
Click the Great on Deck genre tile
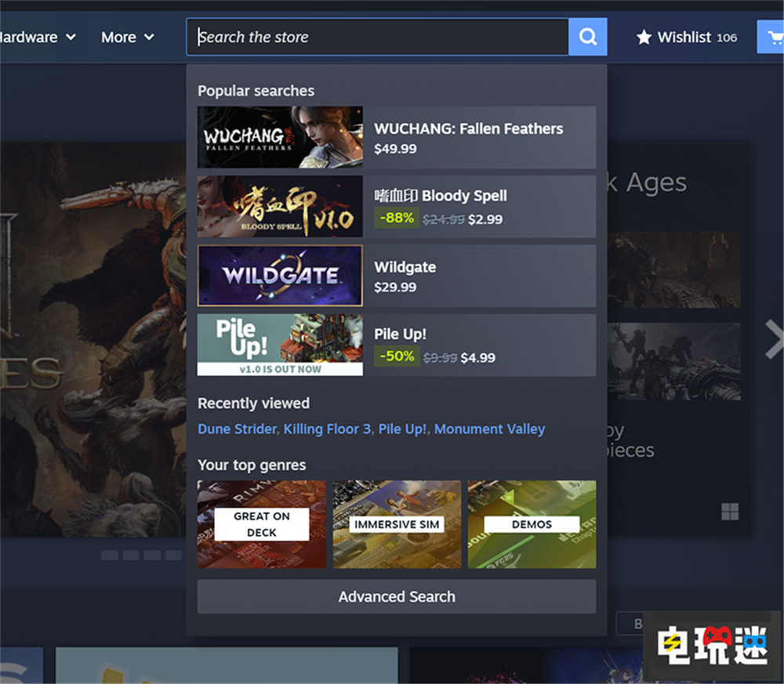261,523
